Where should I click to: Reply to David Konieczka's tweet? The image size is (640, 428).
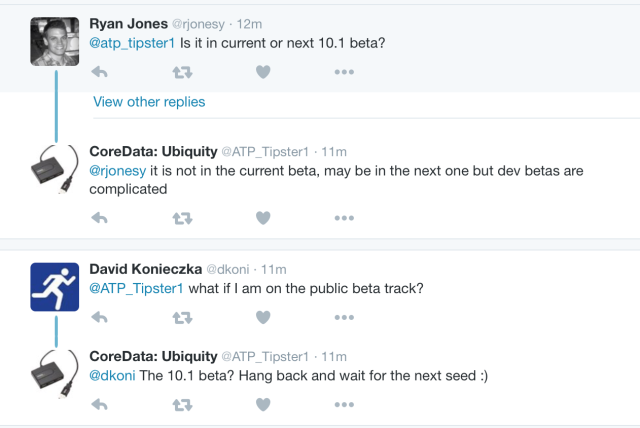pyautogui.click(x=99, y=317)
